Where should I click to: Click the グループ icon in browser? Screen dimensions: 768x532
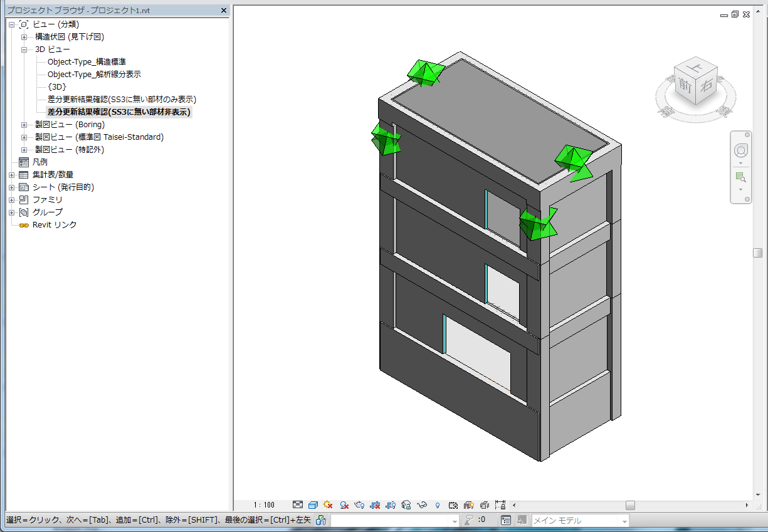tap(24, 212)
